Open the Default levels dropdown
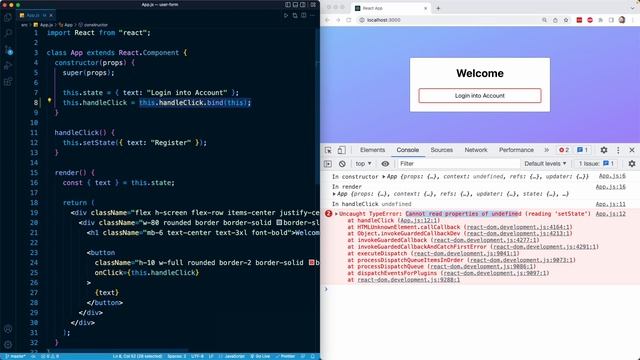 click(545, 164)
